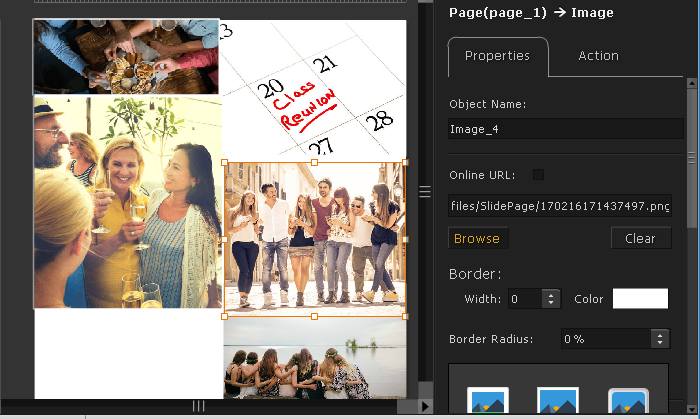Image resolution: width=700 pixels, height=419 pixels.
Task: Click the canvas horizontal scrollbar thumb
Action: click(x=199, y=406)
